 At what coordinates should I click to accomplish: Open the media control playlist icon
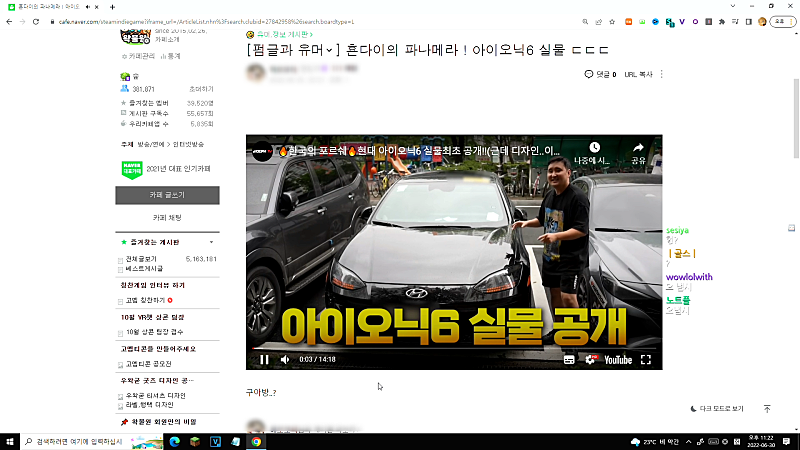(735, 22)
